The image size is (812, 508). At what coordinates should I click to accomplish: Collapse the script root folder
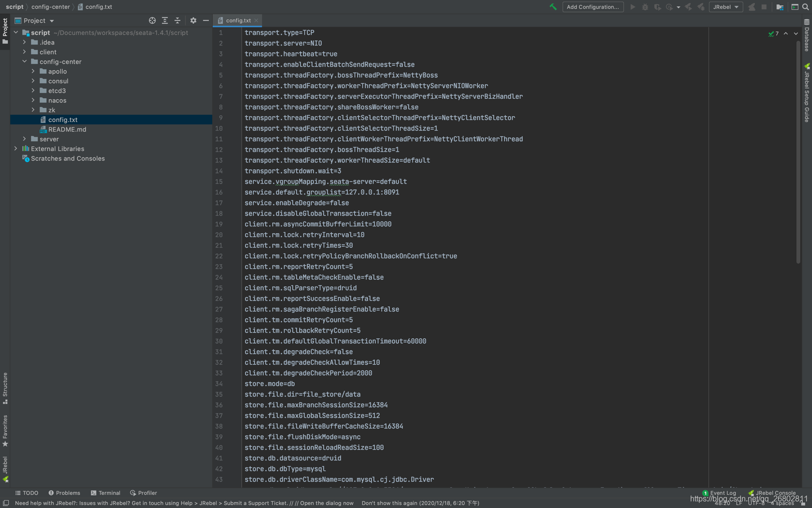click(x=16, y=32)
